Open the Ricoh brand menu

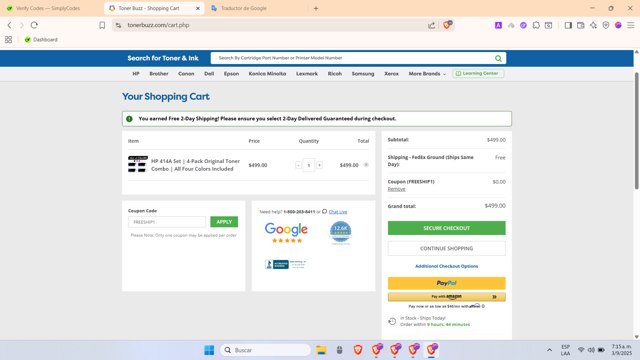[x=335, y=74]
